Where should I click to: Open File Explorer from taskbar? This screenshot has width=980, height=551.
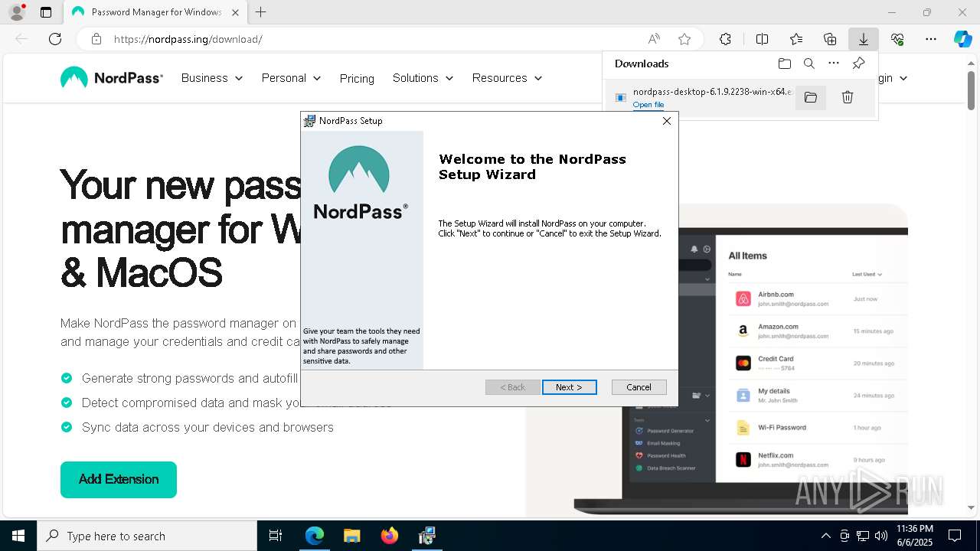(x=351, y=536)
